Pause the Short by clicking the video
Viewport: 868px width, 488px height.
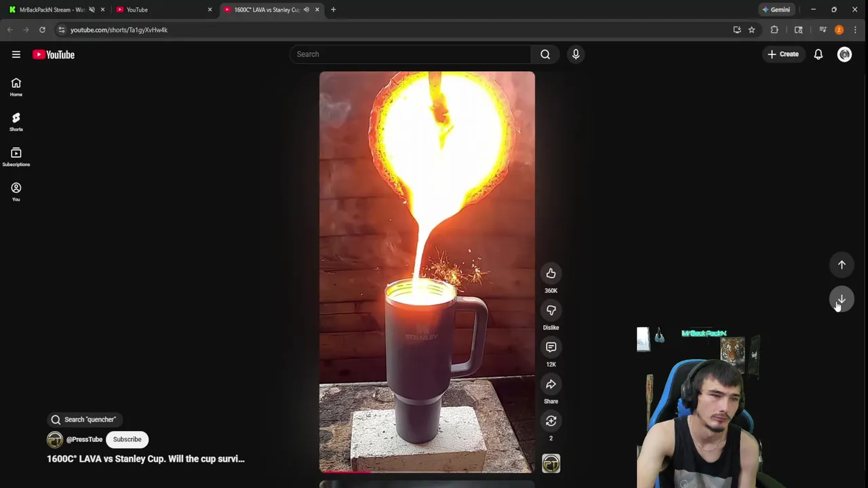click(427, 271)
